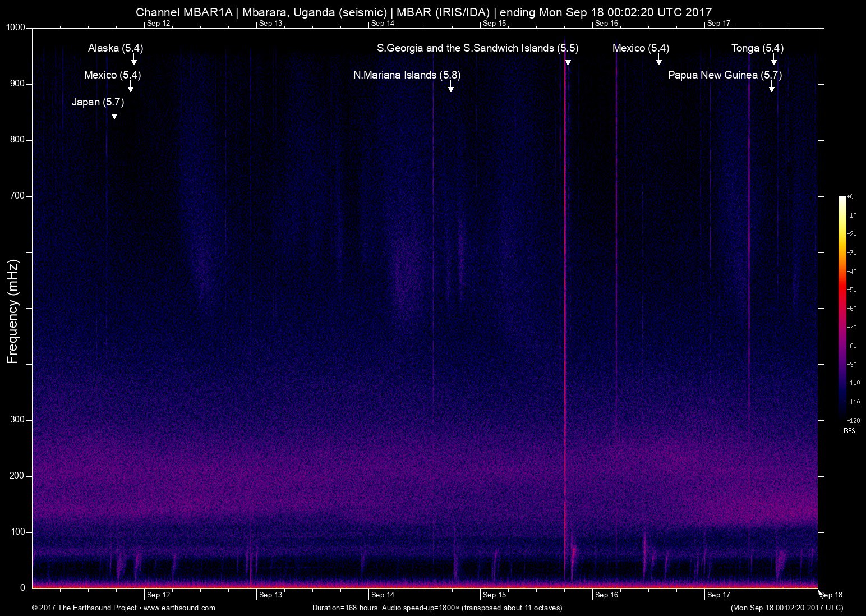Screen dimensions: 866x616
Task: Click the S.Georgia and S.Sandwich Islands label
Action: [x=477, y=48]
